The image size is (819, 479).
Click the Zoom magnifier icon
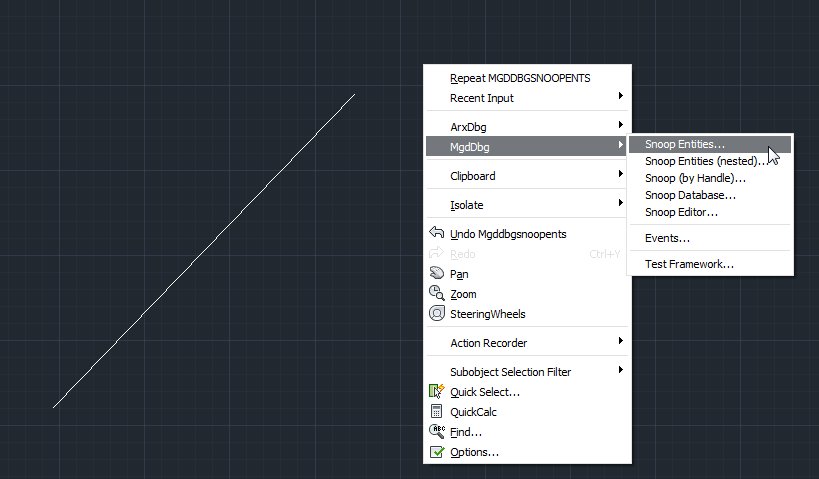click(437, 293)
